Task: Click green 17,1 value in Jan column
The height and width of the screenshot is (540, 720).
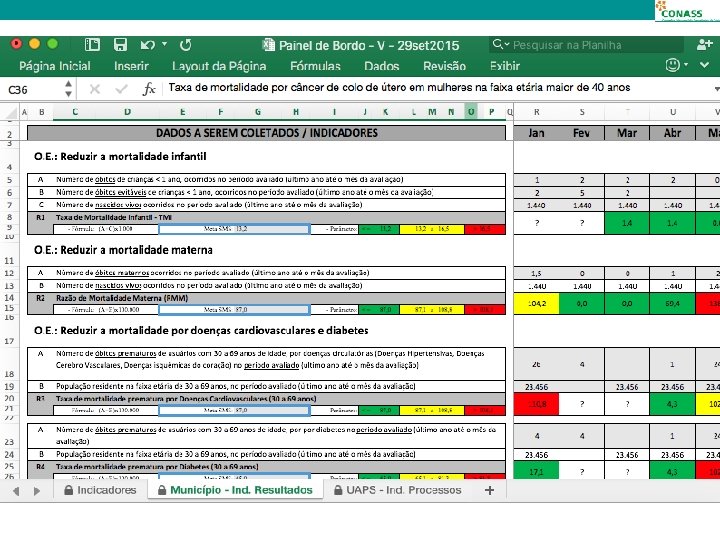Action: tap(536, 471)
